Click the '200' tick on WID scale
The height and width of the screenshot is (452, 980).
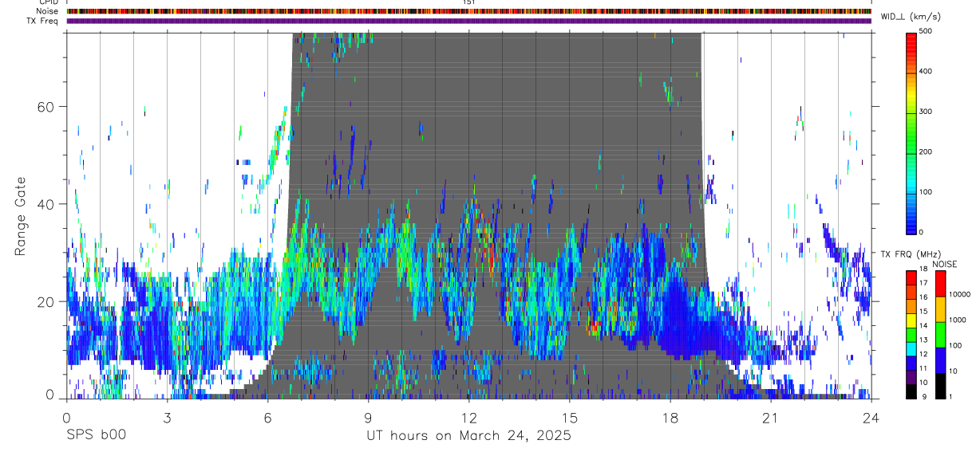(x=926, y=151)
